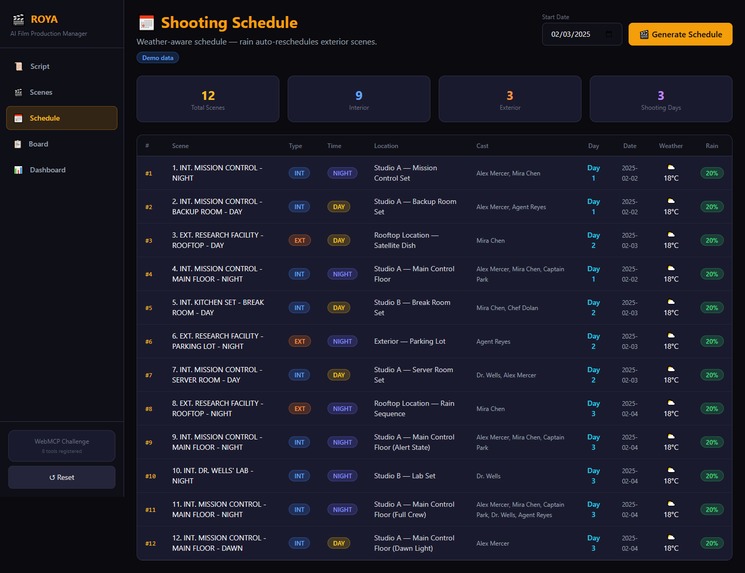
Task: Open the date picker icon in the Start Date field
Action: (x=609, y=34)
